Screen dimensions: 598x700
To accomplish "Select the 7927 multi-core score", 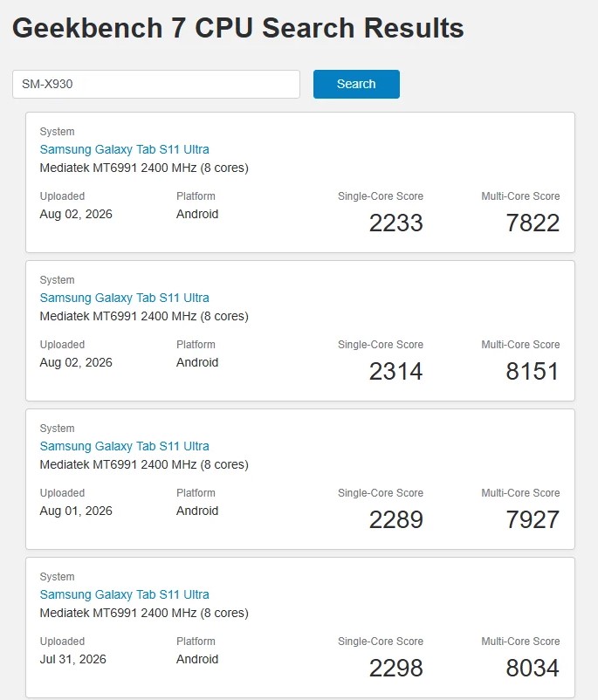I will coord(533,519).
